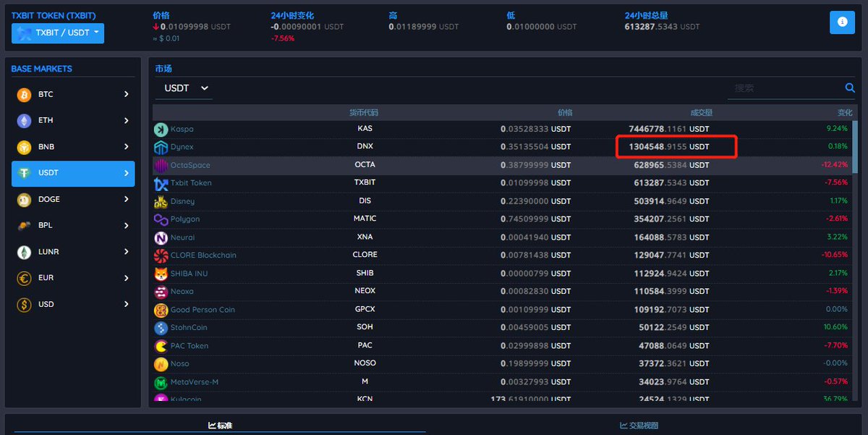Click the Good Person Coin logo

coord(161,311)
